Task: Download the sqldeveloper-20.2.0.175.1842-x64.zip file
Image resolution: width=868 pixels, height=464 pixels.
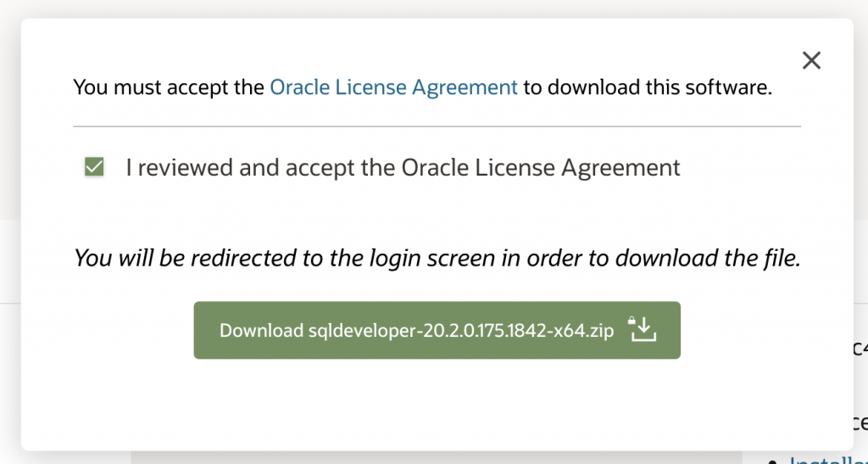Action: (437, 330)
